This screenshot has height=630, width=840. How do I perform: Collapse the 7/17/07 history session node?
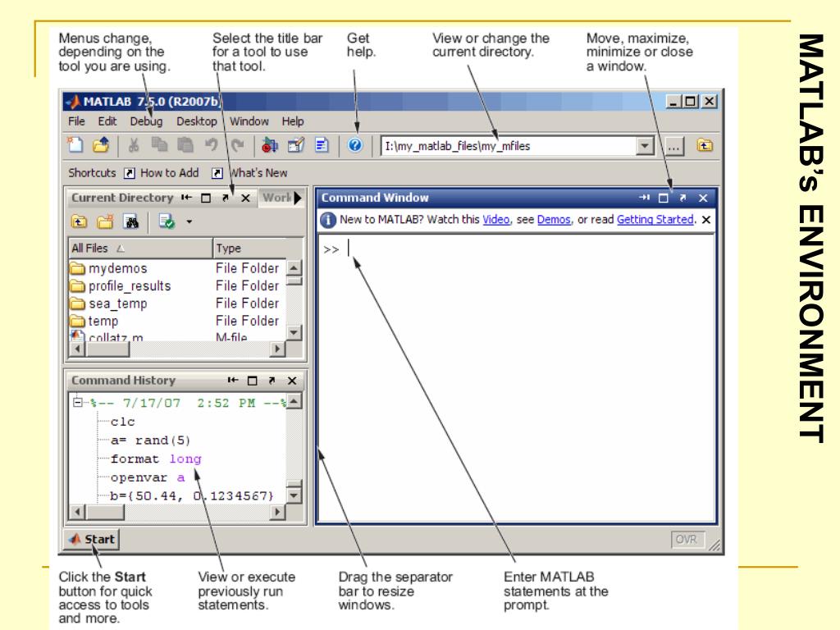coord(78,402)
